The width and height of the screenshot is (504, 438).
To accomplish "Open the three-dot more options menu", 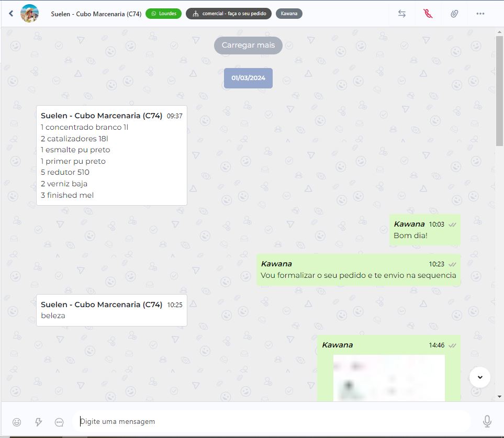I will pos(480,14).
